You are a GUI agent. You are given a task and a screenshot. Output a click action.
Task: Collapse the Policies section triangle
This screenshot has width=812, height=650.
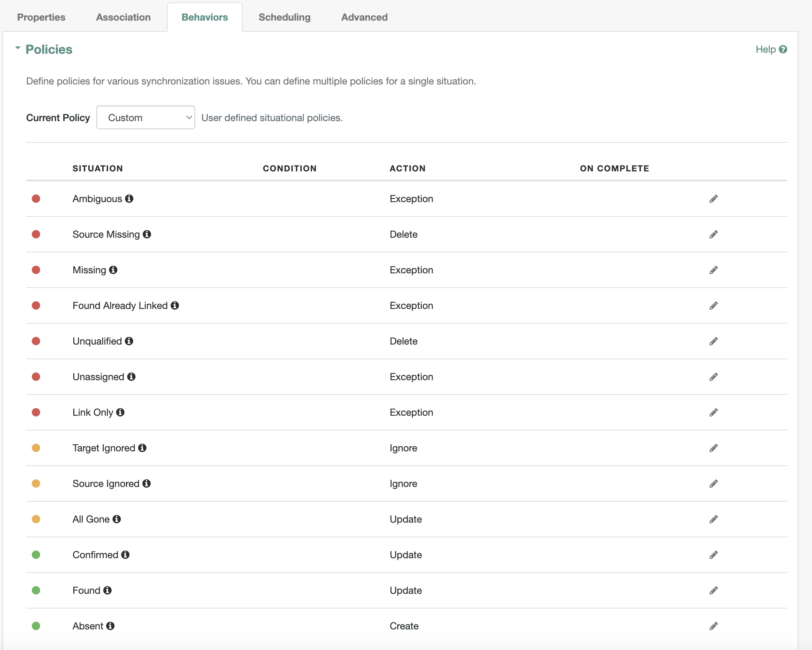(x=17, y=48)
